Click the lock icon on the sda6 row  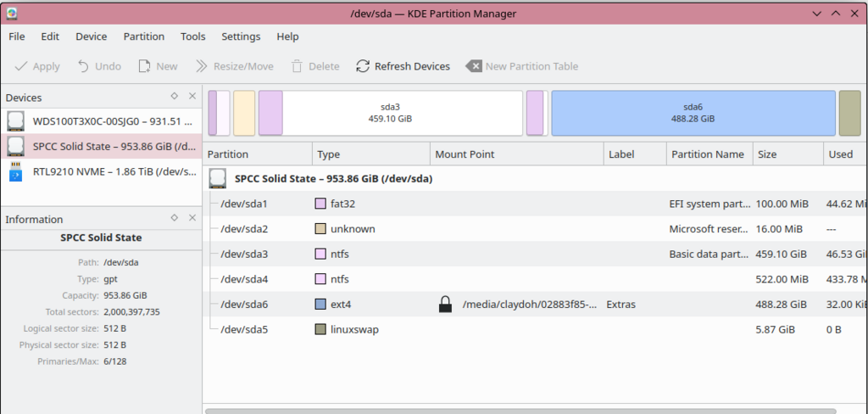click(x=445, y=304)
